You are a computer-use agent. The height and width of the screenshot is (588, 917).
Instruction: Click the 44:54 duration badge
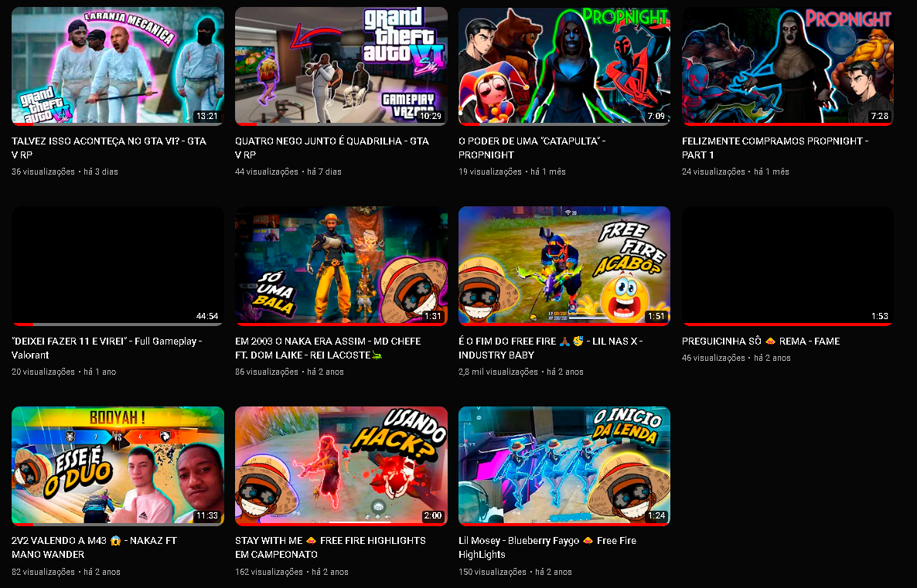click(x=207, y=315)
